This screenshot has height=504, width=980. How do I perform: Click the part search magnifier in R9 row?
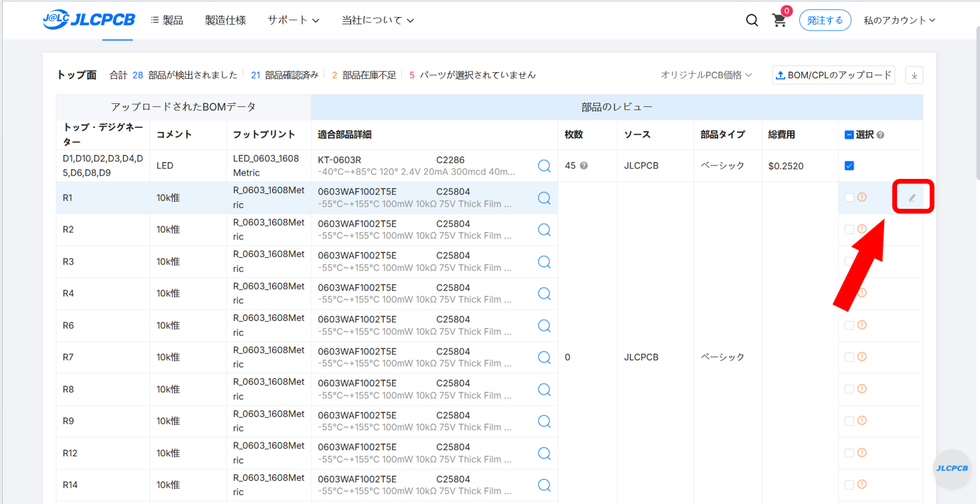(544, 422)
